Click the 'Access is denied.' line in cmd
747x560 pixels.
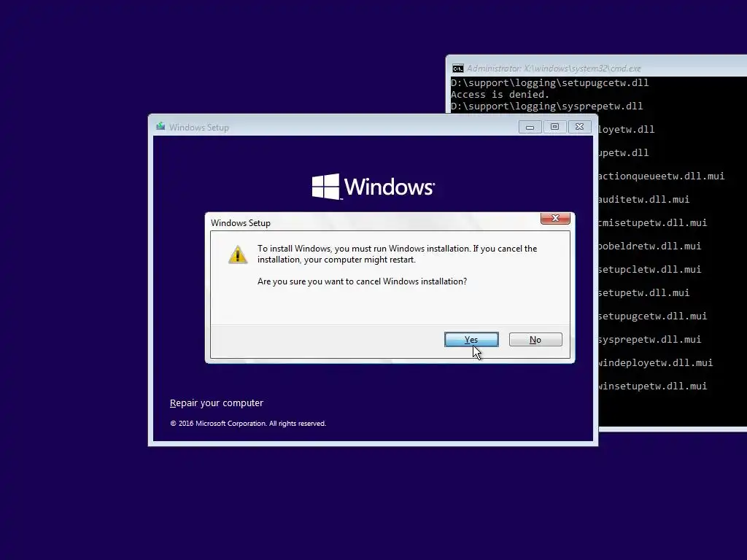pyautogui.click(x=500, y=94)
